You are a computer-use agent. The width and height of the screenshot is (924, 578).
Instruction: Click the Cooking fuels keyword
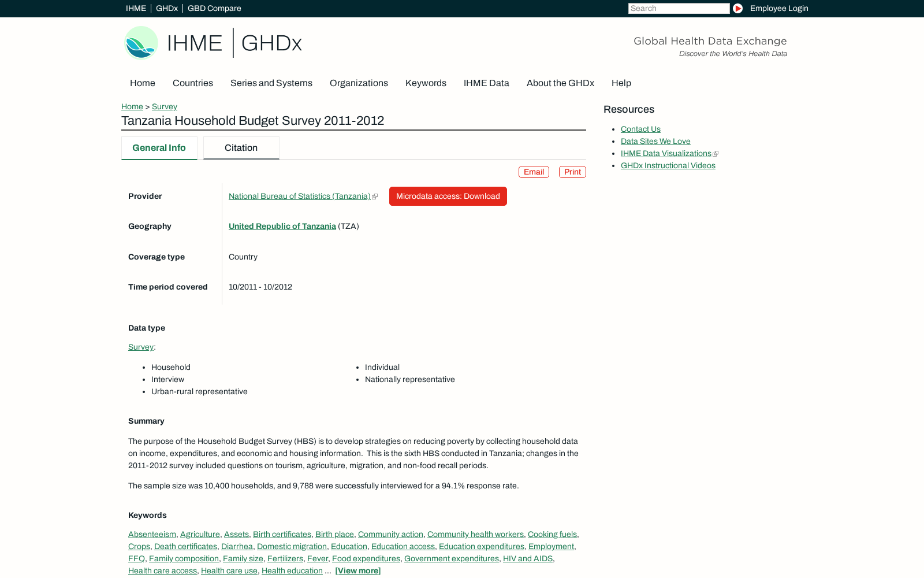(x=552, y=535)
